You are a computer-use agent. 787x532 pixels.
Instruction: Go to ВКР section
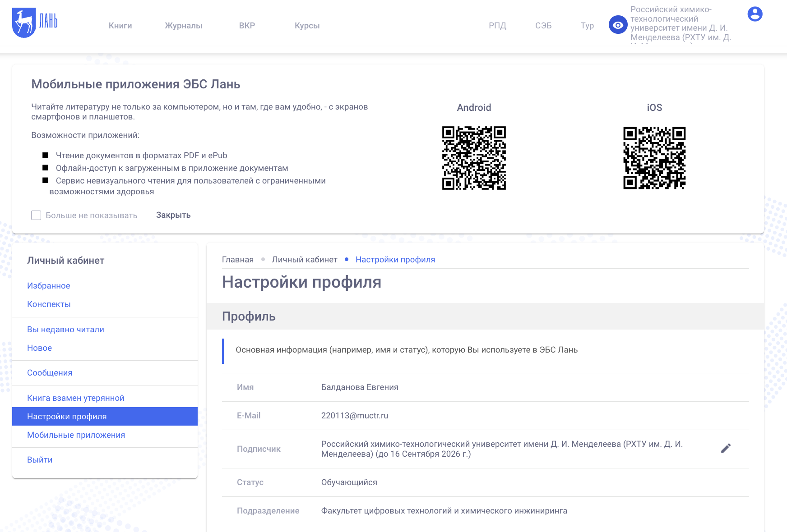[x=247, y=26]
